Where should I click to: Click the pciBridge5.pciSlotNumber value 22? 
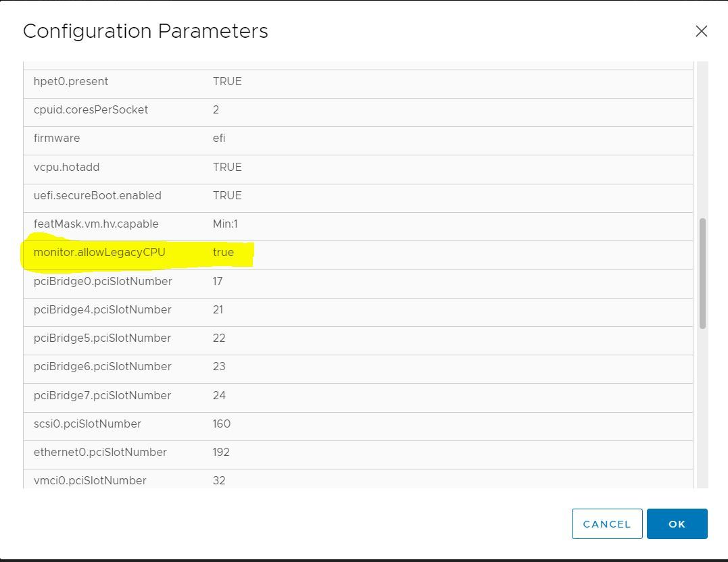point(219,338)
